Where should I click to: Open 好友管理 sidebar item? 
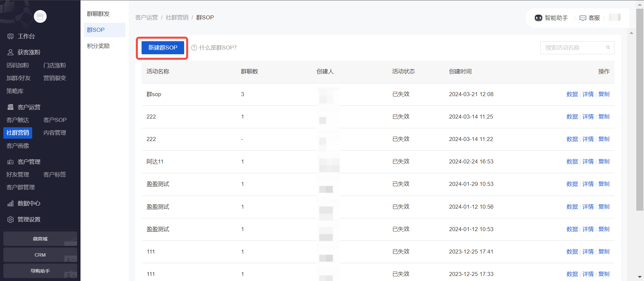pyautogui.click(x=18, y=174)
